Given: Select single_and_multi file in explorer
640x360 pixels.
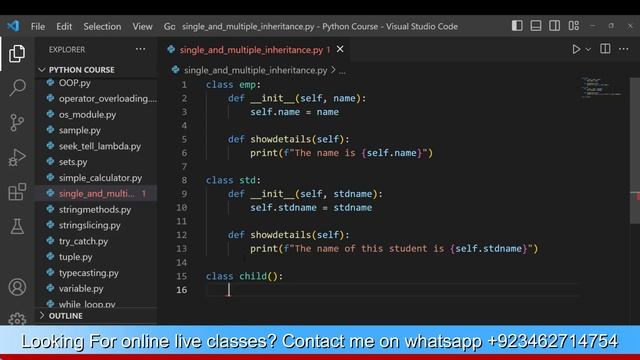Looking at the screenshot, I should (97, 193).
